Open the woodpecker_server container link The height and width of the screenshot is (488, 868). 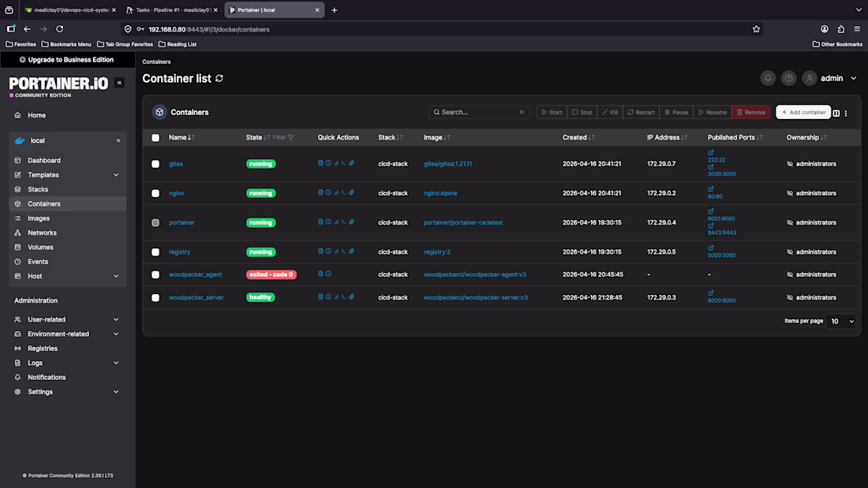point(196,298)
